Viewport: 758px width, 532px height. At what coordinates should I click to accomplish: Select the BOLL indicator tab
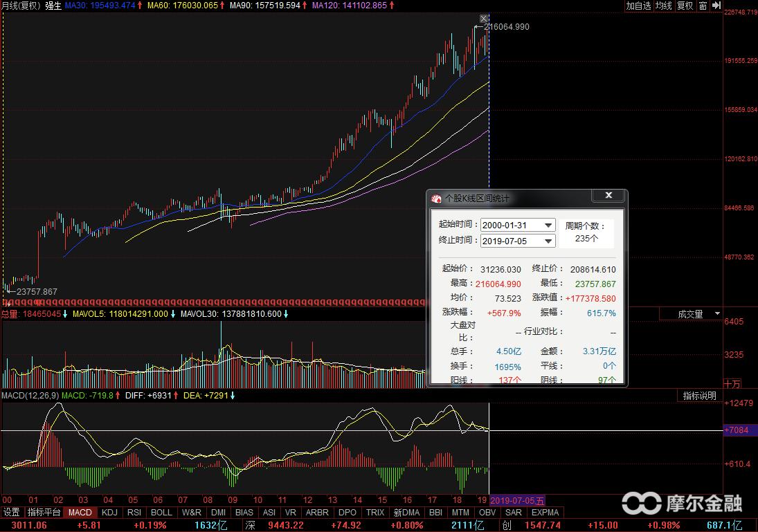coord(161,513)
